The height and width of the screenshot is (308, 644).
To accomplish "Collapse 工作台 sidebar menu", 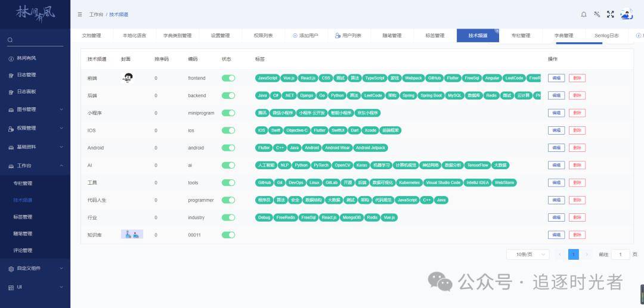I will 35,166.
